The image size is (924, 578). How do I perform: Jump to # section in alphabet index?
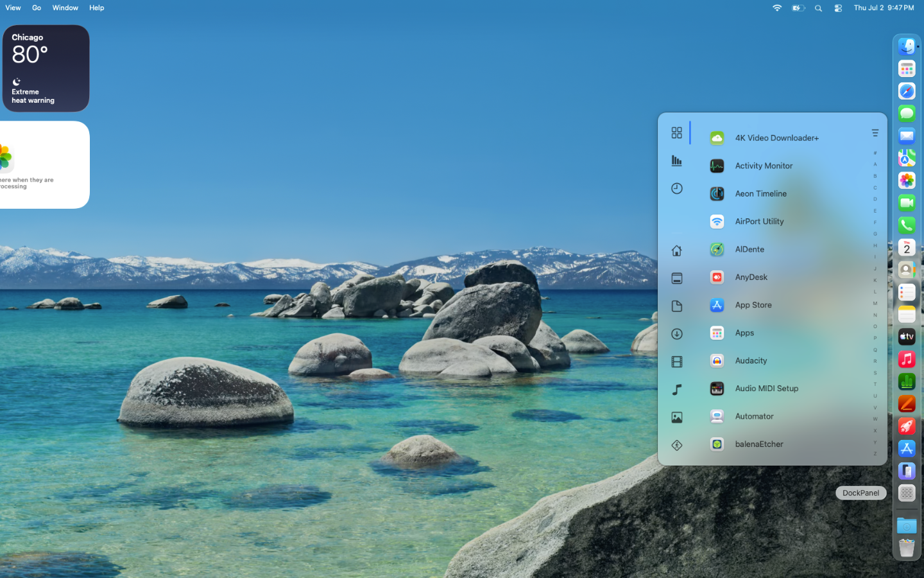pyautogui.click(x=875, y=153)
